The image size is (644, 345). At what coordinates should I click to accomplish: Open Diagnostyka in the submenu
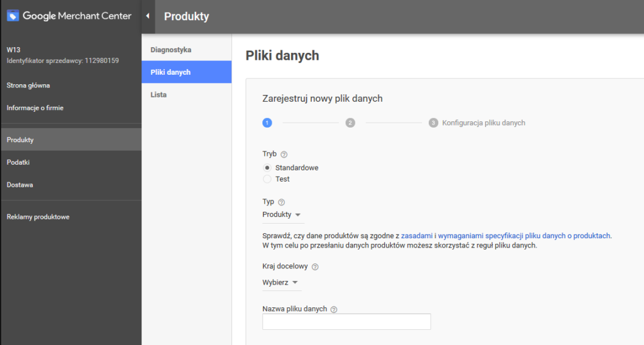point(170,50)
